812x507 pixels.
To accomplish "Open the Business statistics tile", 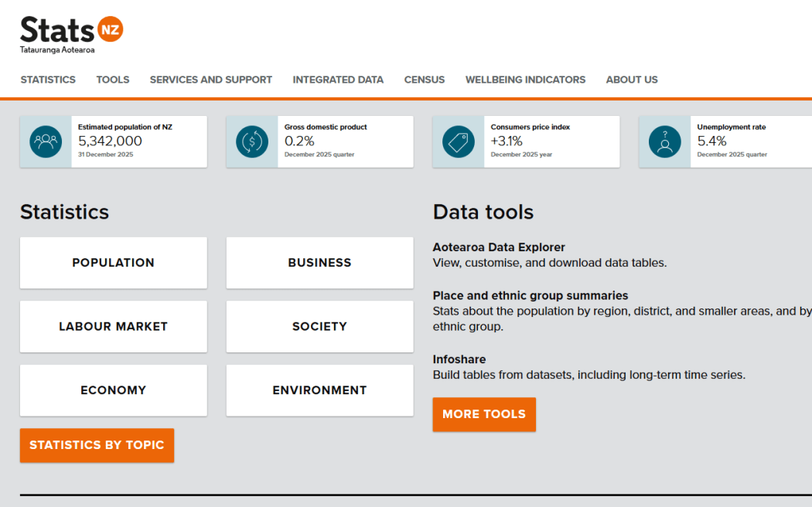I will point(319,263).
